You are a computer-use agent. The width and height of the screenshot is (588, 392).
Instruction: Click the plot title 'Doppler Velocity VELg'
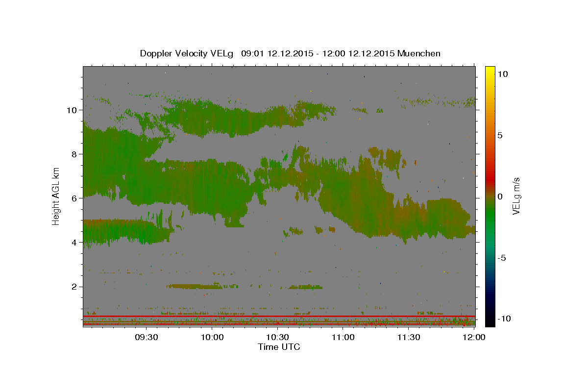point(187,53)
